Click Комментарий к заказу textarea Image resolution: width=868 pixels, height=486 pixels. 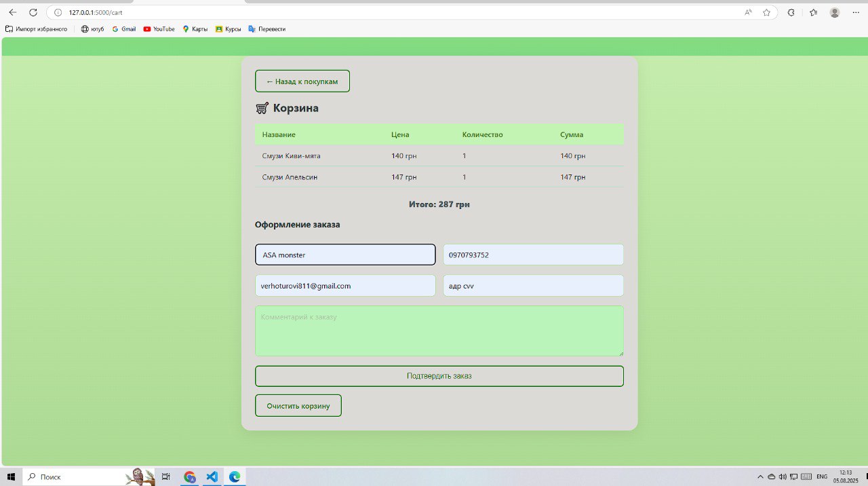[439, 331]
